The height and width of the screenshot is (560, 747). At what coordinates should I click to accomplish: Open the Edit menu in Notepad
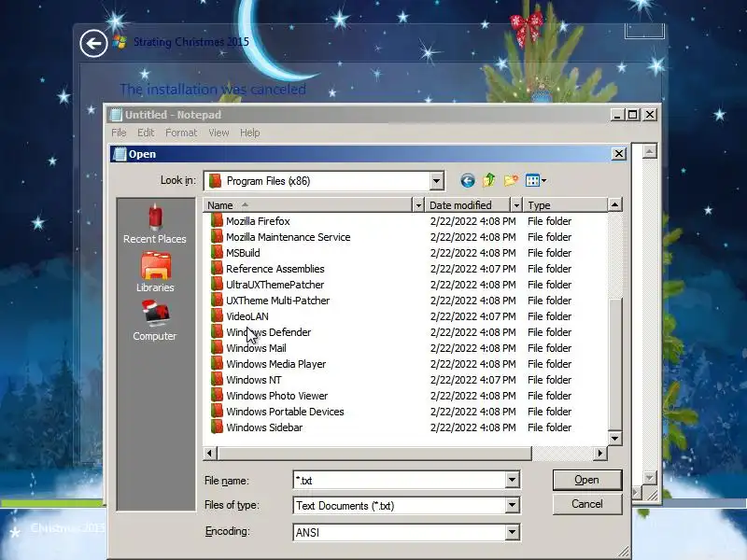[146, 133]
